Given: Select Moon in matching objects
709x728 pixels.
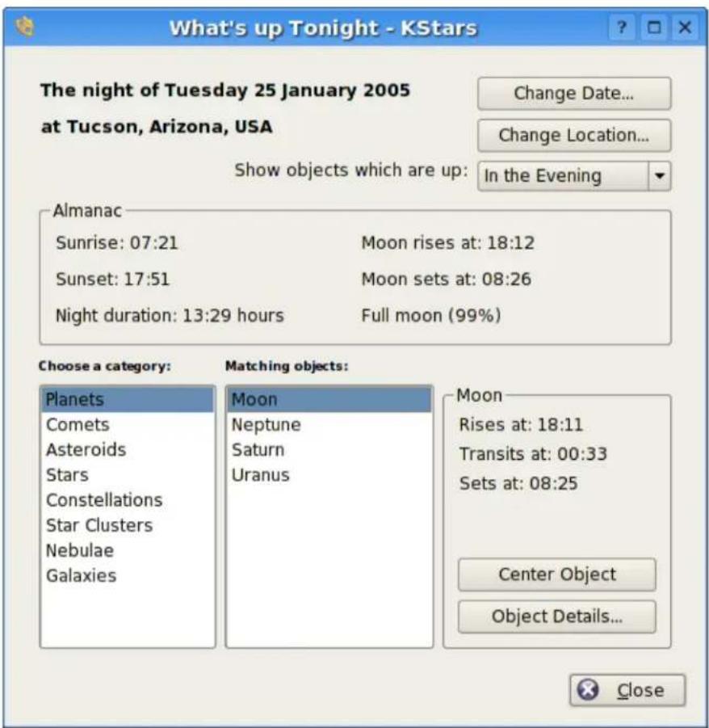Looking at the screenshot, I should (329, 399).
